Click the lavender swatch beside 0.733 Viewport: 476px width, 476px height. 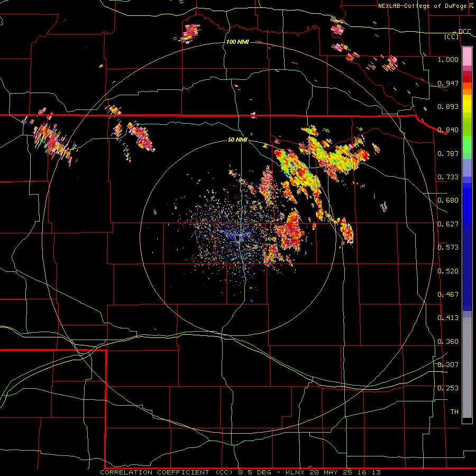click(x=467, y=168)
